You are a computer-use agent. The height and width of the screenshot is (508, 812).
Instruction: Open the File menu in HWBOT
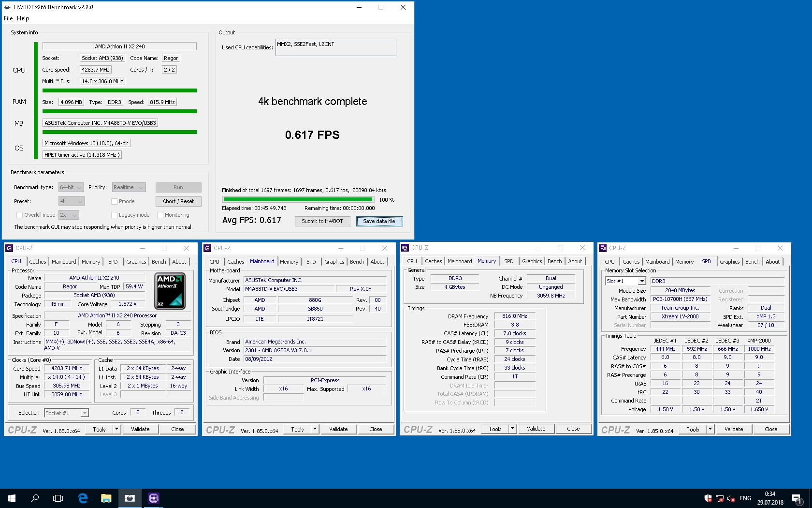(x=8, y=18)
